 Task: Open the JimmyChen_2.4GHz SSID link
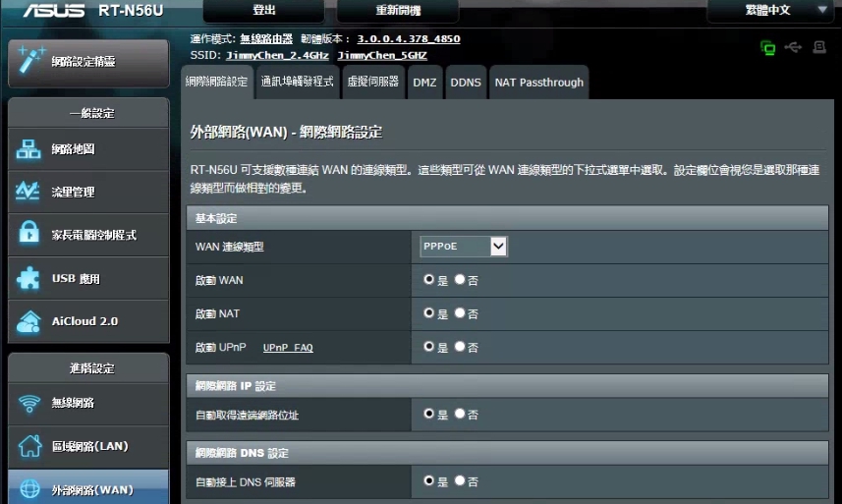(x=277, y=55)
